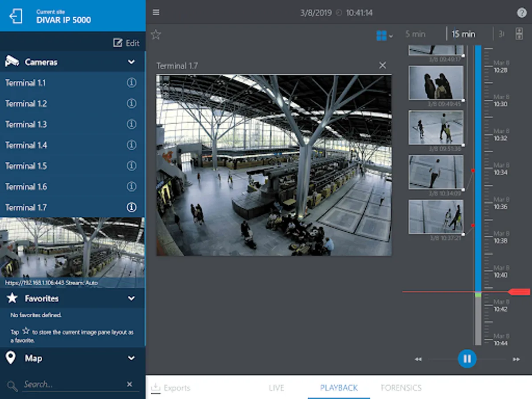Select the 5 min timeline scale
The width and height of the screenshot is (532, 399).
click(415, 34)
